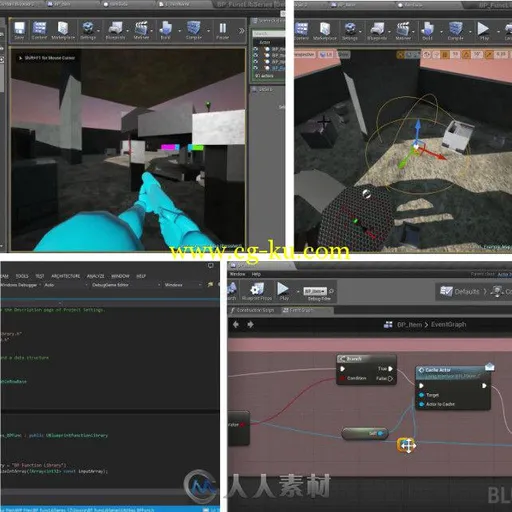
Task: Click Compile icon in top-right editor toolbar
Action: (456, 31)
